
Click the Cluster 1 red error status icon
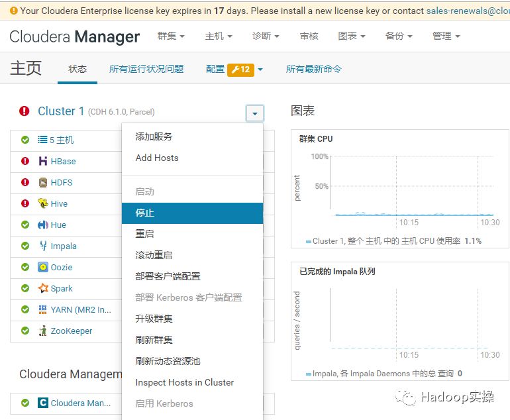[25, 111]
